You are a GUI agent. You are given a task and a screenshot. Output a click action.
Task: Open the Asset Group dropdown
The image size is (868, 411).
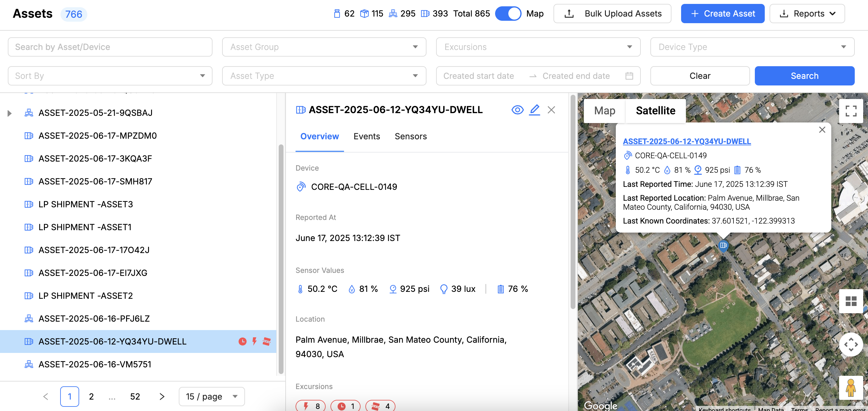[324, 47]
